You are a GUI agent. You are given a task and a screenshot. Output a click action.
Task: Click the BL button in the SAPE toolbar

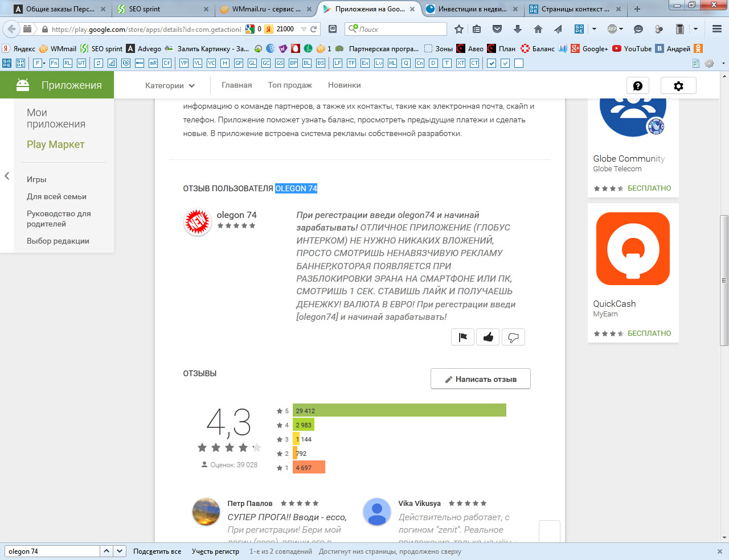pos(307,63)
